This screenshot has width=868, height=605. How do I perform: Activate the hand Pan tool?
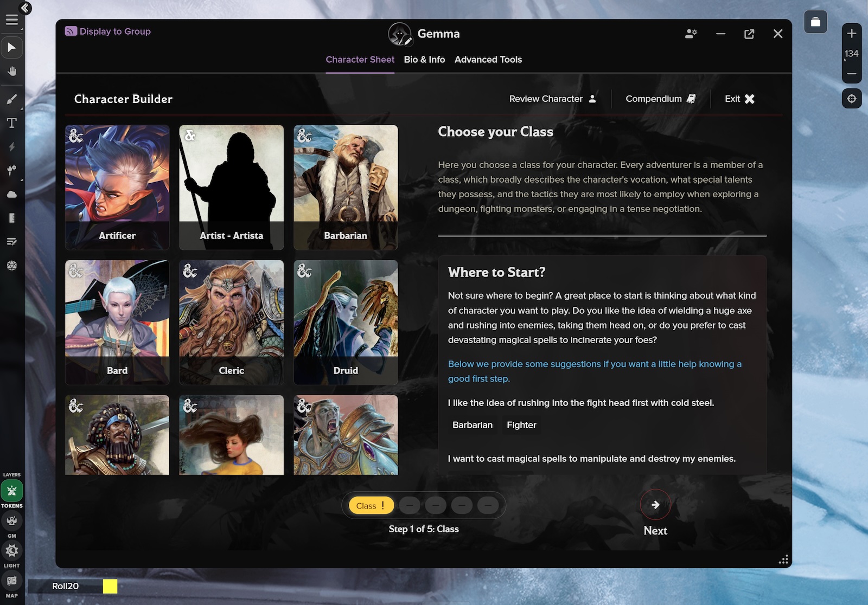click(x=11, y=72)
